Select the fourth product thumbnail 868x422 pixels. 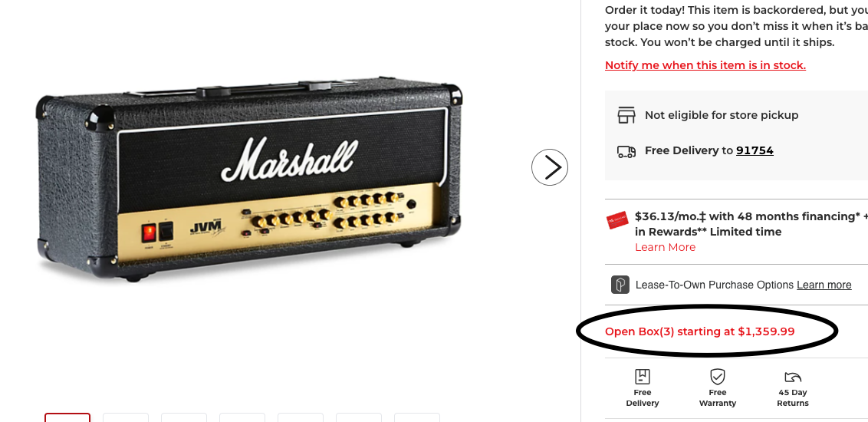pyautogui.click(x=242, y=417)
